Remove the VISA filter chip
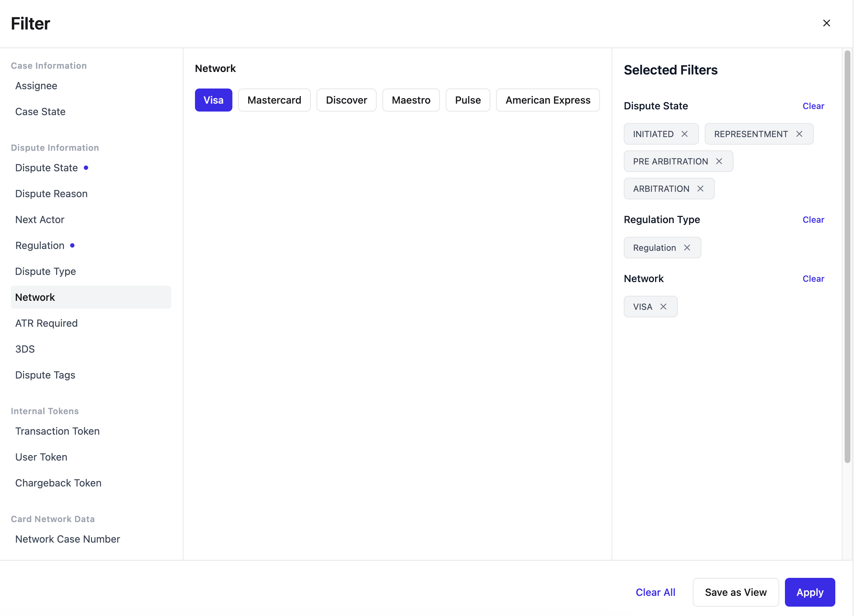The height and width of the screenshot is (616, 854). pyautogui.click(x=663, y=307)
